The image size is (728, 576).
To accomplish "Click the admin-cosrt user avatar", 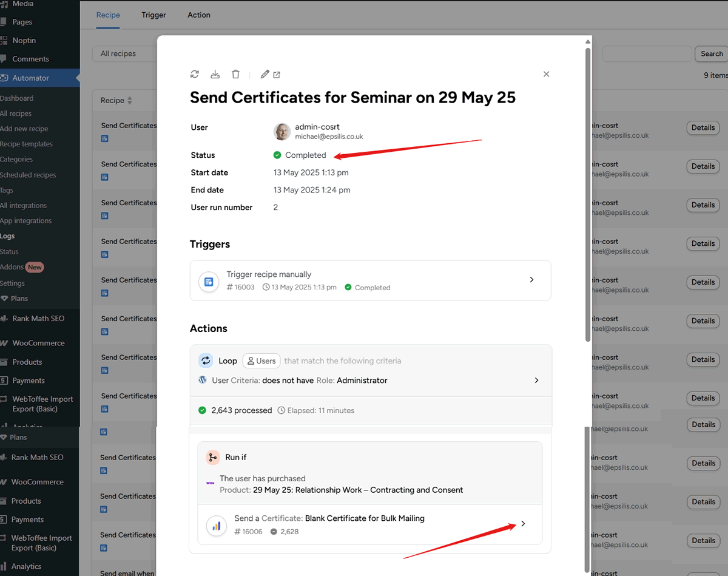I will (x=282, y=132).
